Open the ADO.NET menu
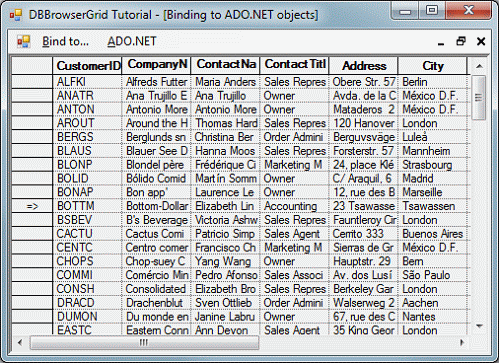 [x=132, y=41]
